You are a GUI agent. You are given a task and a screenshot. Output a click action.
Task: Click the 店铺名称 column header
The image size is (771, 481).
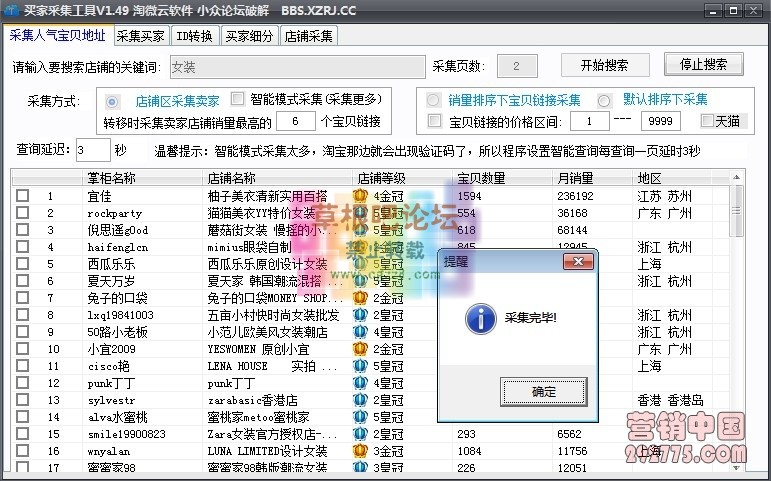tap(277, 178)
